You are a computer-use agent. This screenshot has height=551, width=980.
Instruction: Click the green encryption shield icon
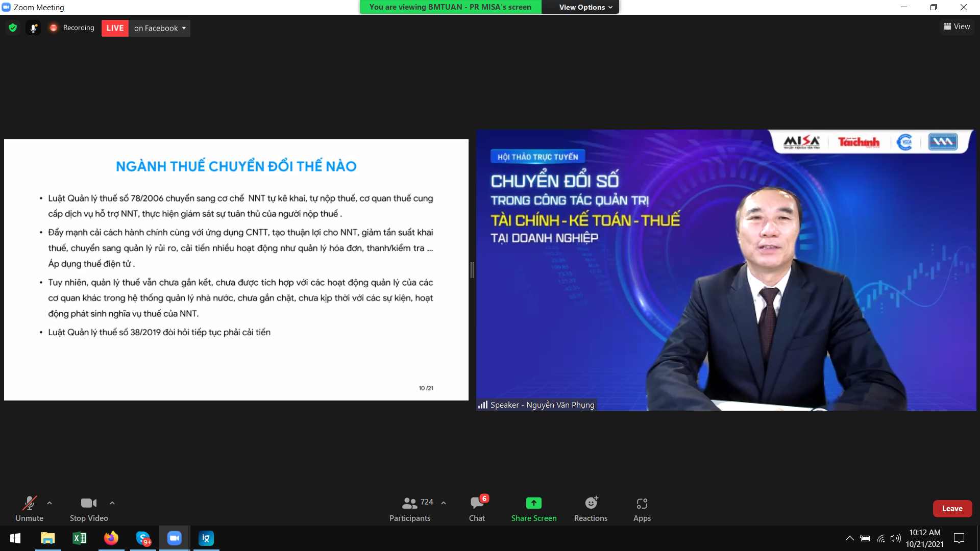13,28
